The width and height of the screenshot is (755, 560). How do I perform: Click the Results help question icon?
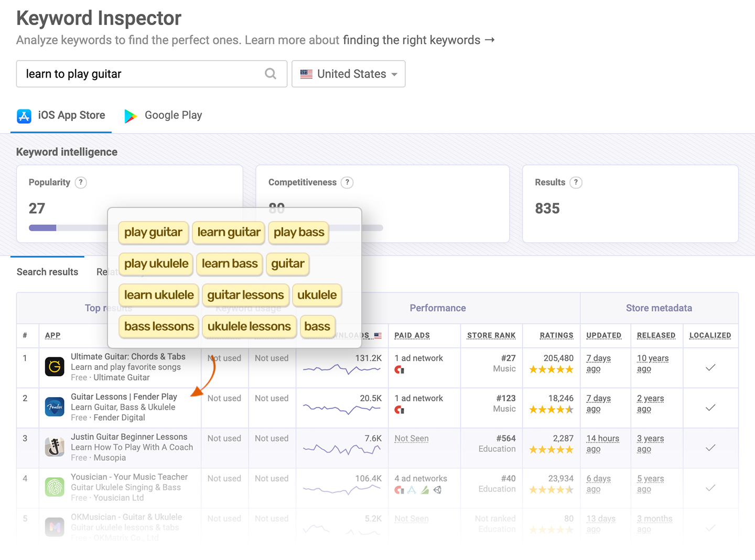point(576,182)
